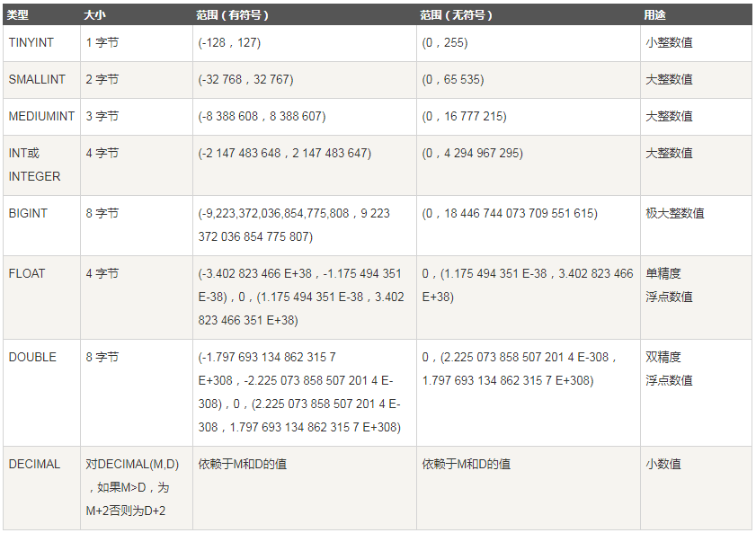Click the 对DECIMAL(M,D) size cell
756x533 pixels.
[137, 488]
